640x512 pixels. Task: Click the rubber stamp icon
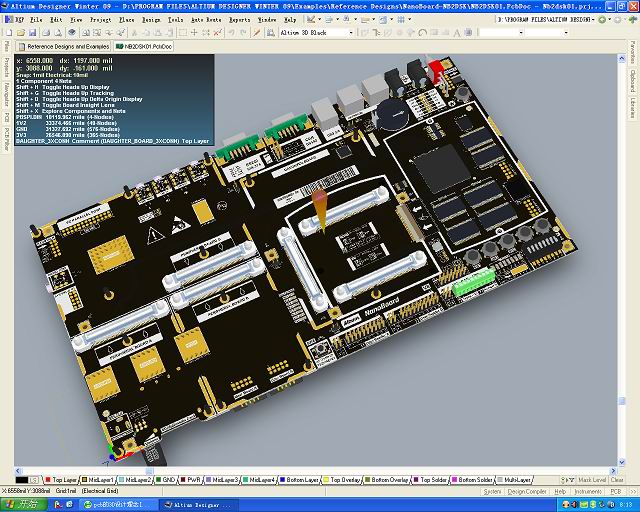(x=170, y=33)
